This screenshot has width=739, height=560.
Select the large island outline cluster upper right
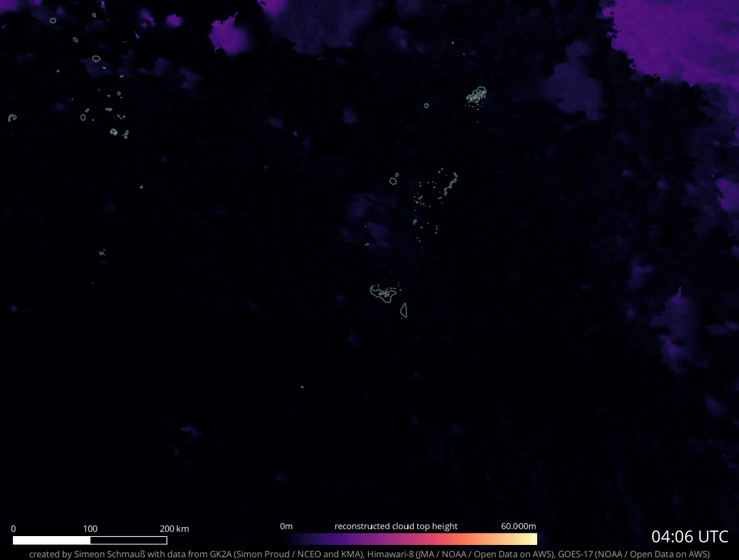point(477,94)
